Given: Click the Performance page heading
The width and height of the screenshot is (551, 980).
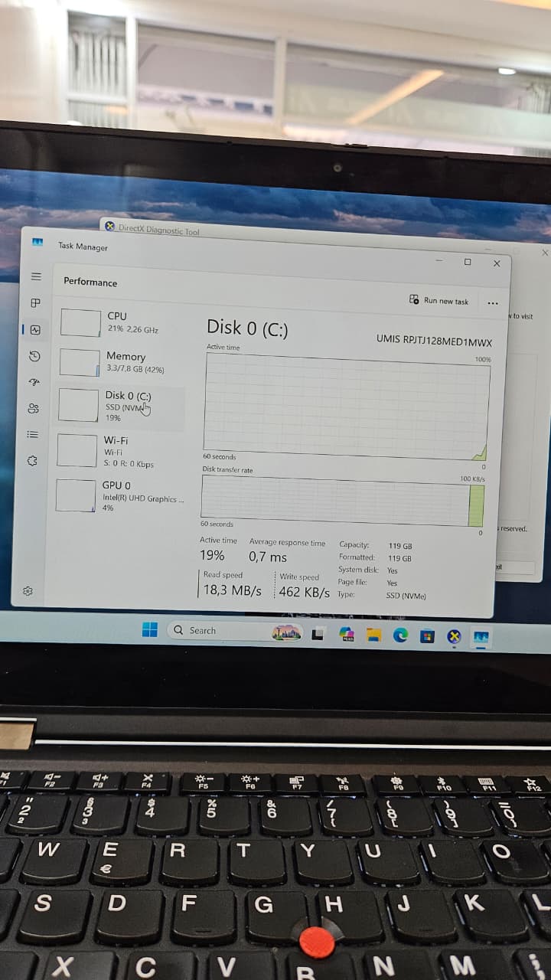Looking at the screenshot, I should (x=90, y=282).
